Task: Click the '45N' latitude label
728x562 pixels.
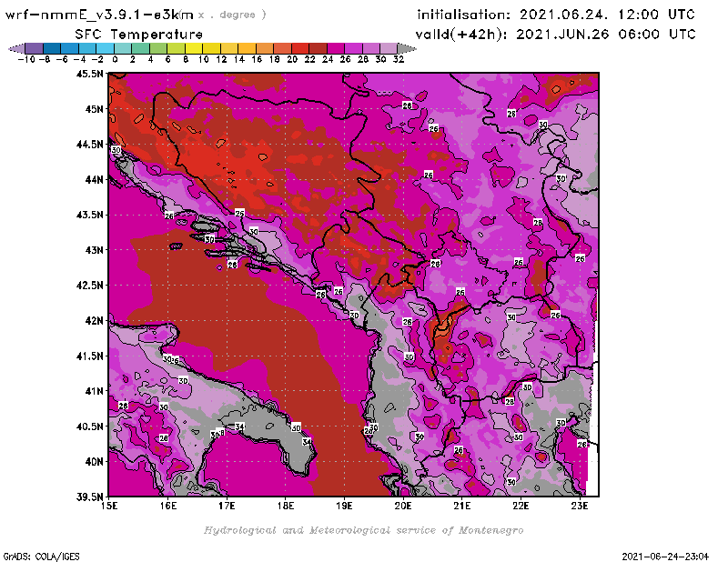Action: click(94, 109)
